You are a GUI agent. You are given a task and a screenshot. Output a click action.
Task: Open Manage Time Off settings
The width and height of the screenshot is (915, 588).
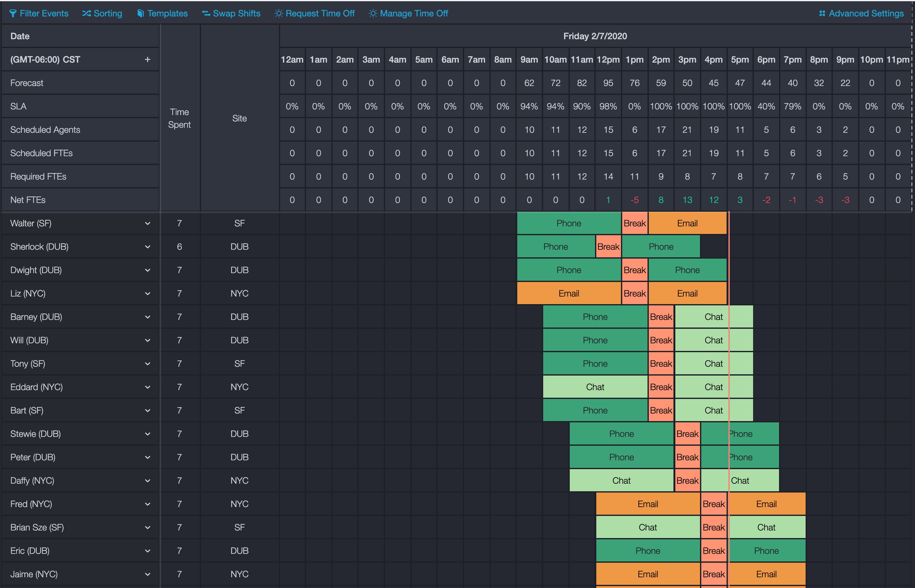(x=409, y=13)
